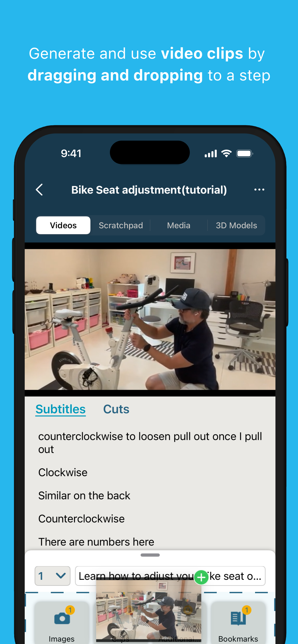
Task: Tap the subtitle 'Similar on the back'
Action: (x=84, y=495)
